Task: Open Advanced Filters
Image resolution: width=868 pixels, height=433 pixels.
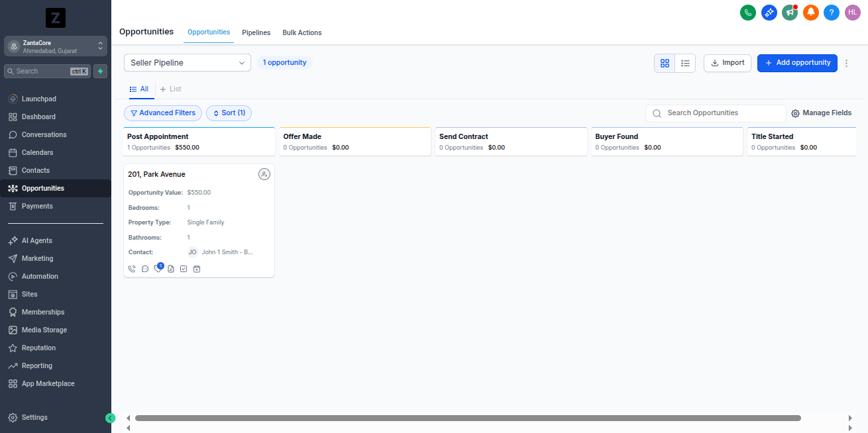Action: (163, 113)
